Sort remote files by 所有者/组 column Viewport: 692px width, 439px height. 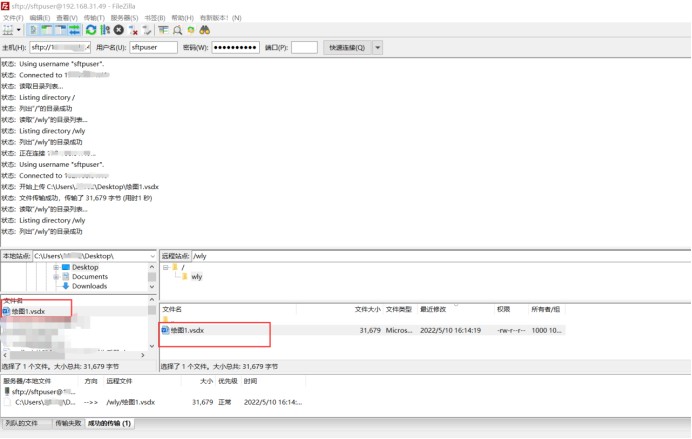click(545, 309)
